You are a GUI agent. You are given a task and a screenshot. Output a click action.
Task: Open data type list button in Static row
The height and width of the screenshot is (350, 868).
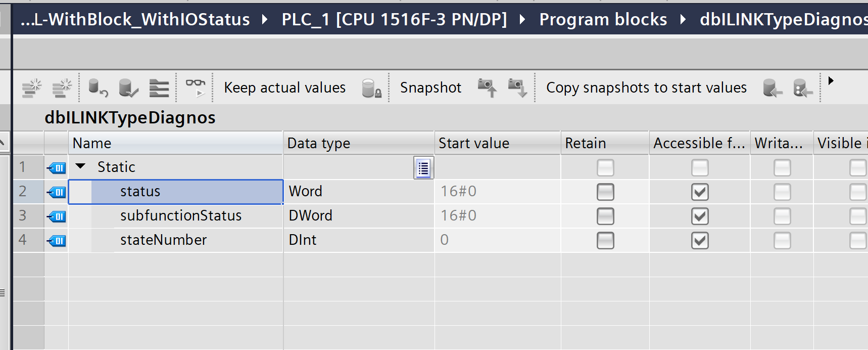click(423, 168)
